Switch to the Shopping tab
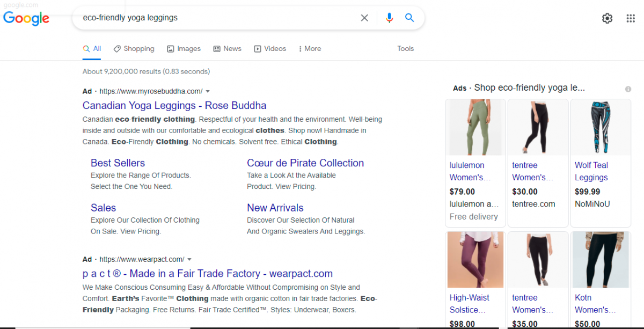The height and width of the screenshot is (329, 644). coord(134,48)
